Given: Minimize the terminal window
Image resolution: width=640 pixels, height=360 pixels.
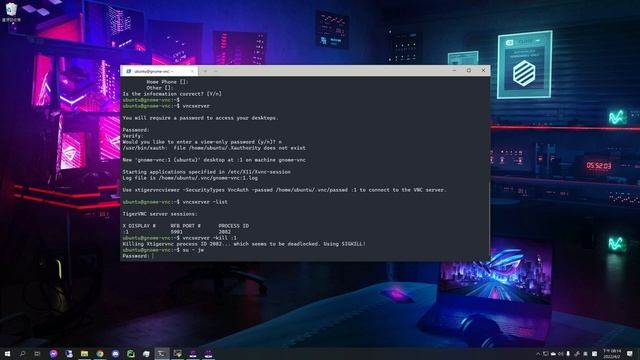Looking at the screenshot, I should coord(454,70).
